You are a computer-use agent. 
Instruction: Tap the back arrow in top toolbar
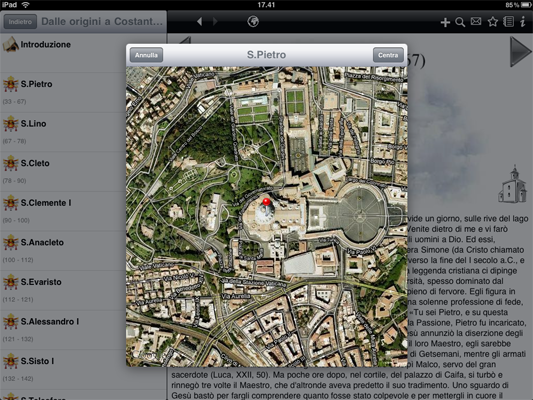(x=200, y=21)
